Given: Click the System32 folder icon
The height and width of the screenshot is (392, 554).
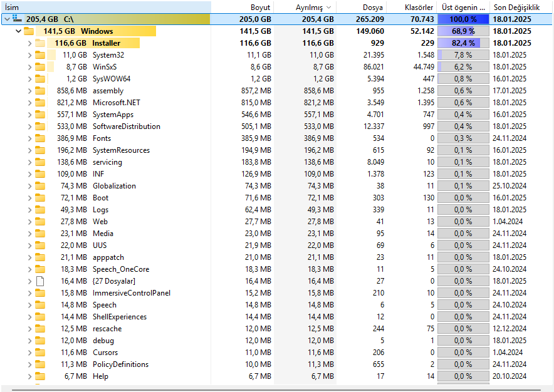Looking at the screenshot, I should 40,55.
